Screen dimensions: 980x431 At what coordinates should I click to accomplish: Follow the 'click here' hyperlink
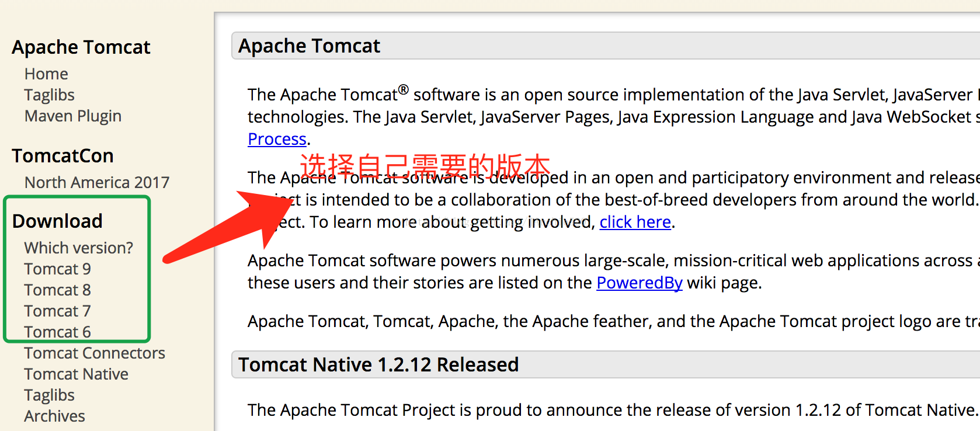(x=635, y=222)
